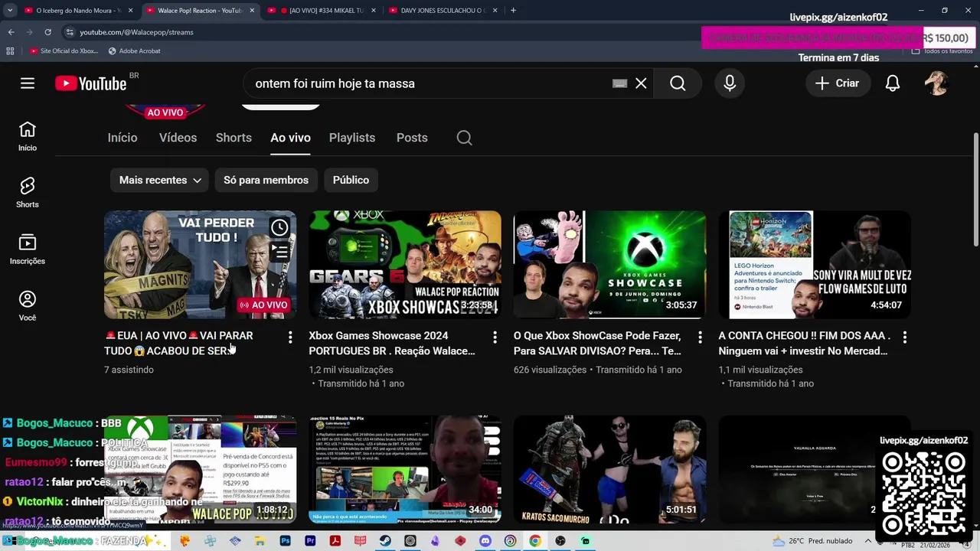Select the Ao vivo tab
This screenshot has width=980, height=551.
pos(290,138)
